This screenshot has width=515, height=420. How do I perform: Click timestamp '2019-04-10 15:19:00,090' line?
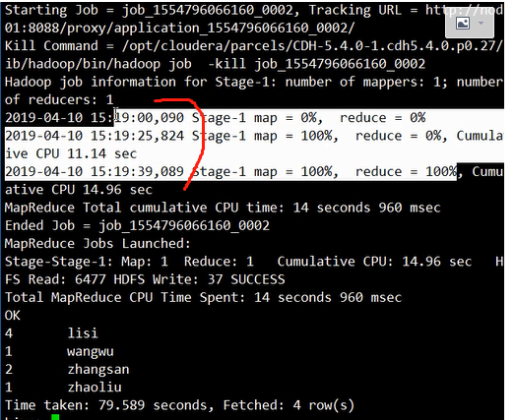216,118
